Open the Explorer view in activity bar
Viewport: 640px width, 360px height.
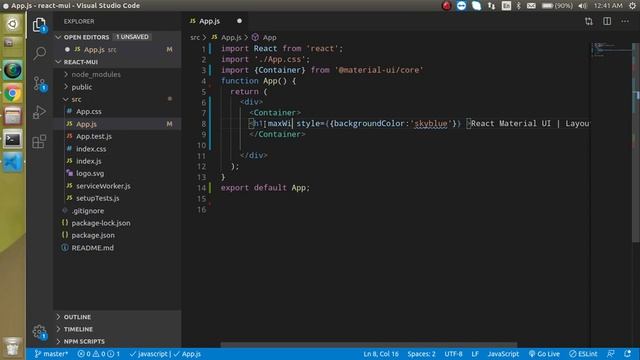(40, 25)
